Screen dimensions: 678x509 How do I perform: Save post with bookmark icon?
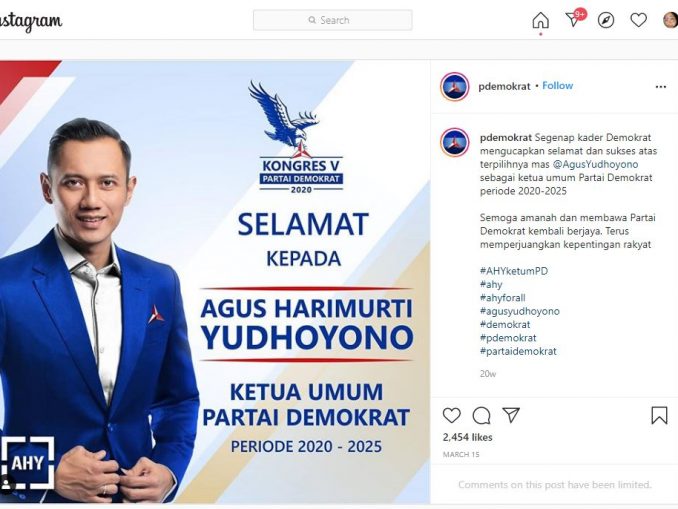pos(659,415)
